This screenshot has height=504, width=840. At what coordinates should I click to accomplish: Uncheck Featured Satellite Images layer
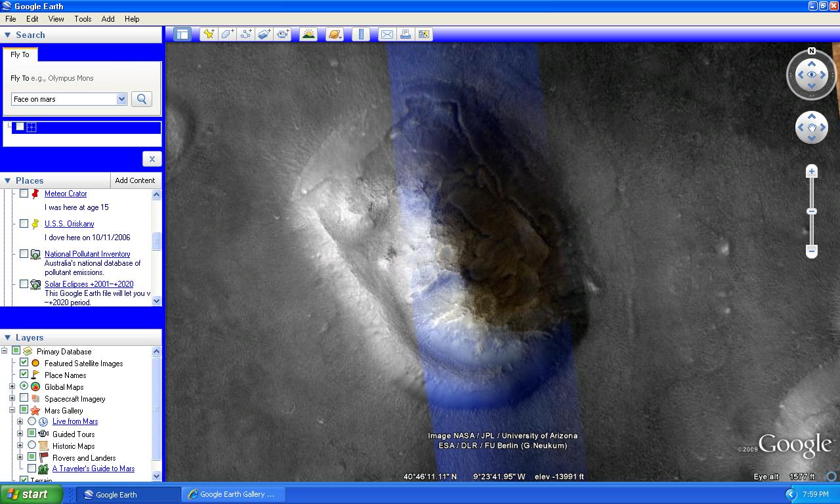point(24,363)
